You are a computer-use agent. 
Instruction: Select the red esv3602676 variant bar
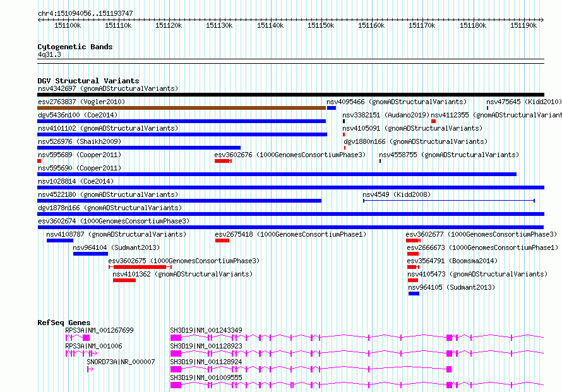pyautogui.click(x=223, y=161)
